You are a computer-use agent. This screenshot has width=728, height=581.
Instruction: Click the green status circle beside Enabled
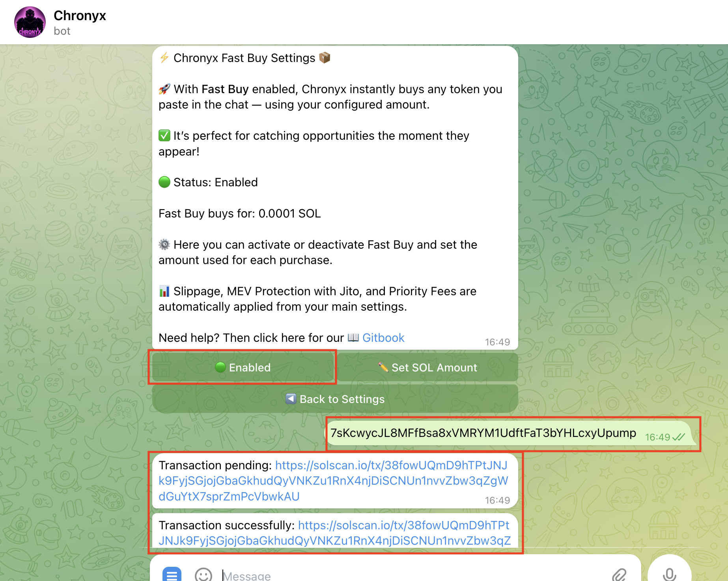coord(220,367)
